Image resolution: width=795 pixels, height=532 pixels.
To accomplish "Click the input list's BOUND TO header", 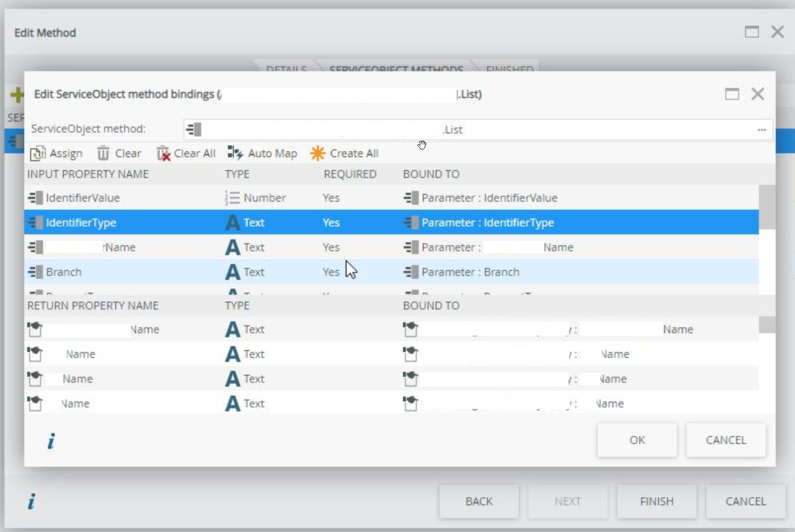I will [x=431, y=174].
